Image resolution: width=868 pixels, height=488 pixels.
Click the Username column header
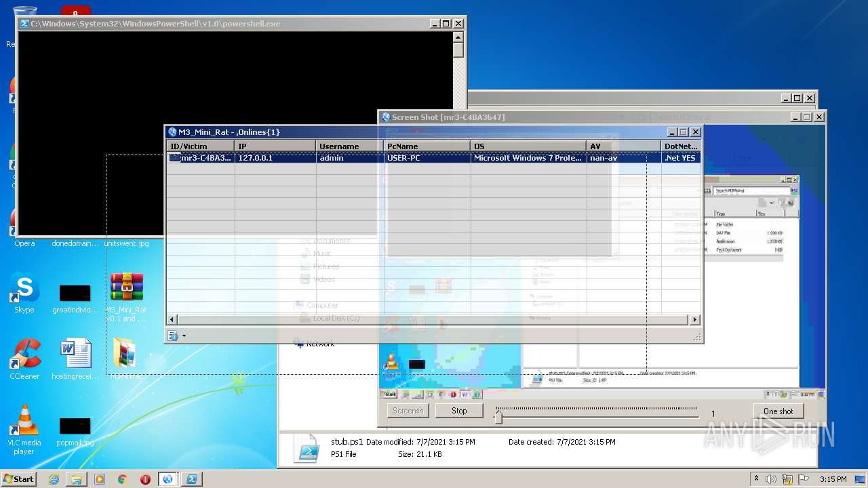tap(350, 146)
